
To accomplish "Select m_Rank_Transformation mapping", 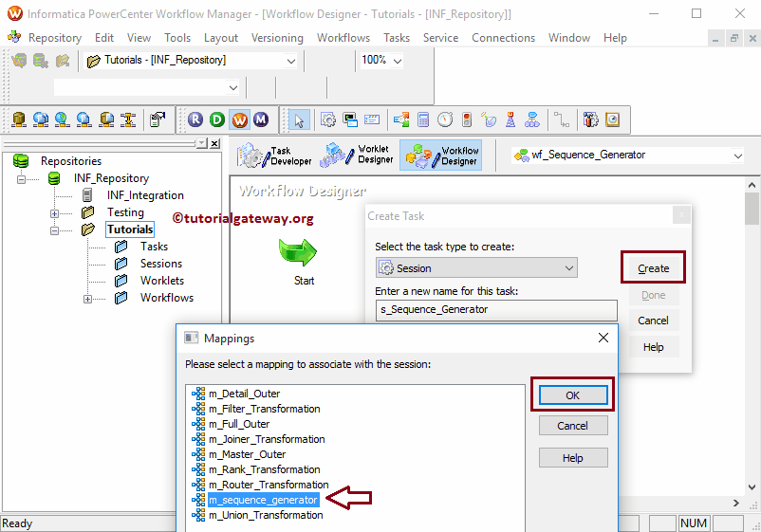I will (265, 469).
